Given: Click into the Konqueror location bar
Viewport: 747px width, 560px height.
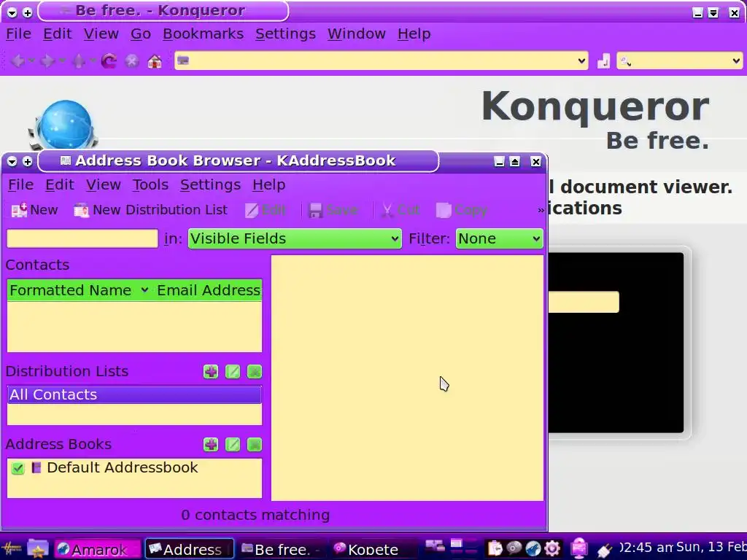Looking at the screenshot, I should (381, 61).
